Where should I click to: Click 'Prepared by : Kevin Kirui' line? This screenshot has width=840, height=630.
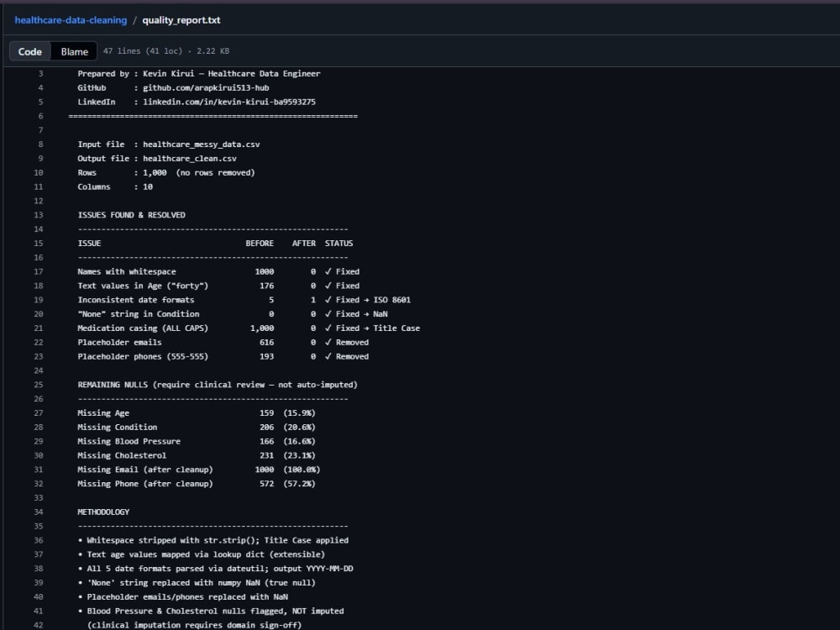[x=199, y=73]
